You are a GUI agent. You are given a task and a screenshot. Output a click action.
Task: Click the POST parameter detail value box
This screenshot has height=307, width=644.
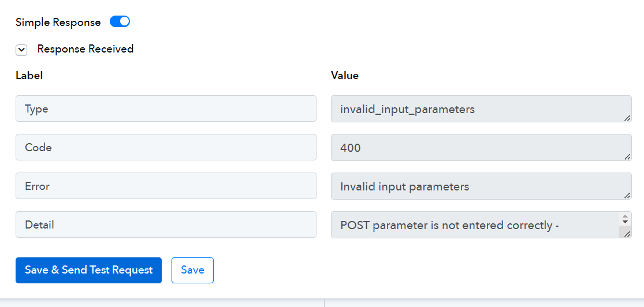(x=477, y=224)
